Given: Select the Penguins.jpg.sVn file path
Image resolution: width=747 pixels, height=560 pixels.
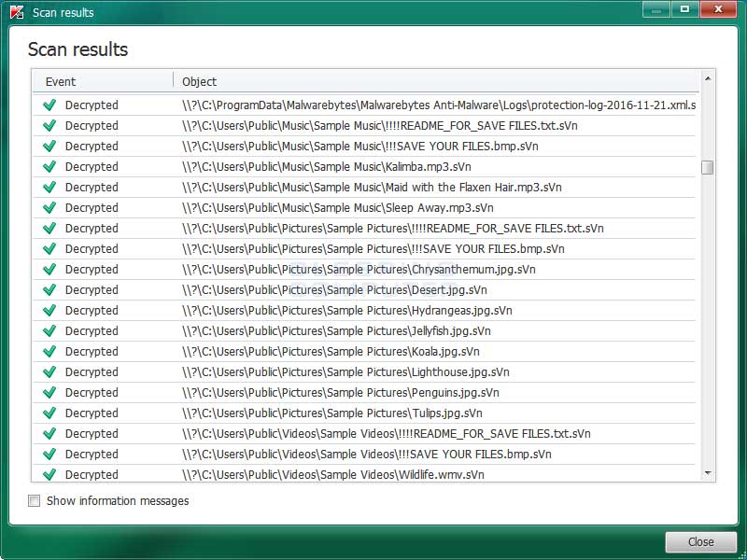Looking at the screenshot, I should (341, 392).
